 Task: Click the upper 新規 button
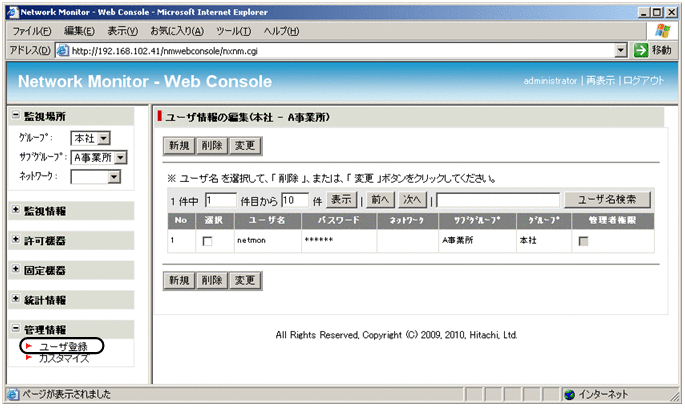click(x=179, y=145)
